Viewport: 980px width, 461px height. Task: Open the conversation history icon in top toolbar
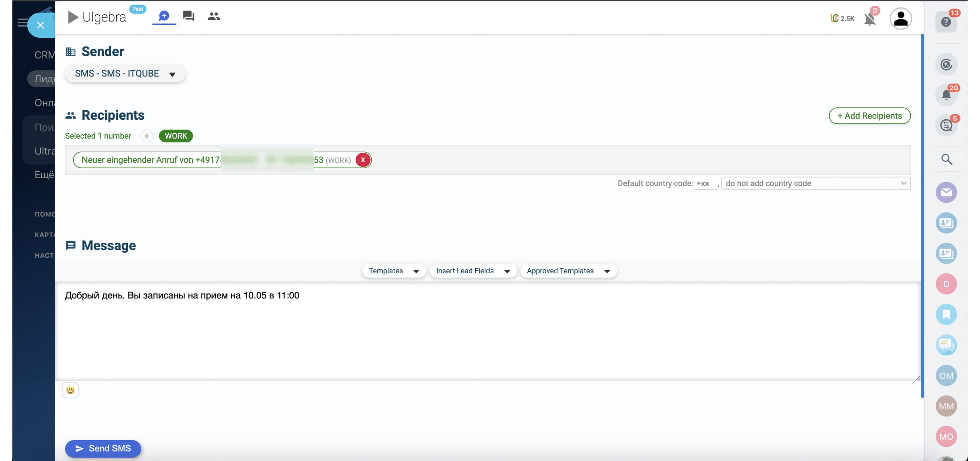click(189, 16)
